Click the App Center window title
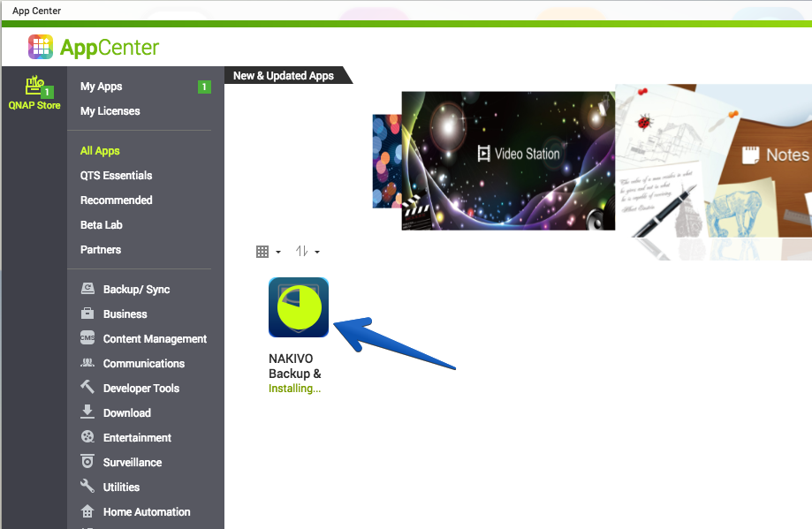The width and height of the screenshot is (812, 529). (36, 11)
